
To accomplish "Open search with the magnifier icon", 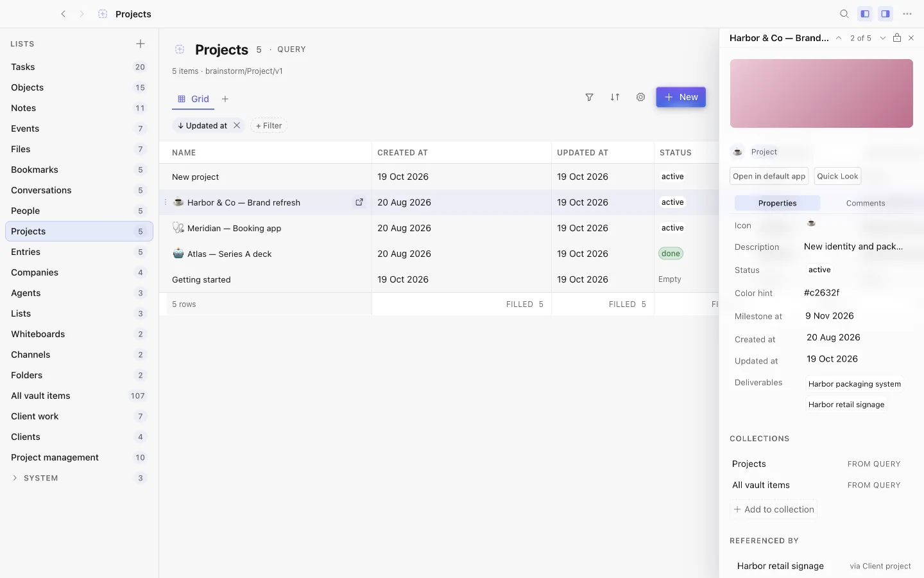I will [x=844, y=13].
